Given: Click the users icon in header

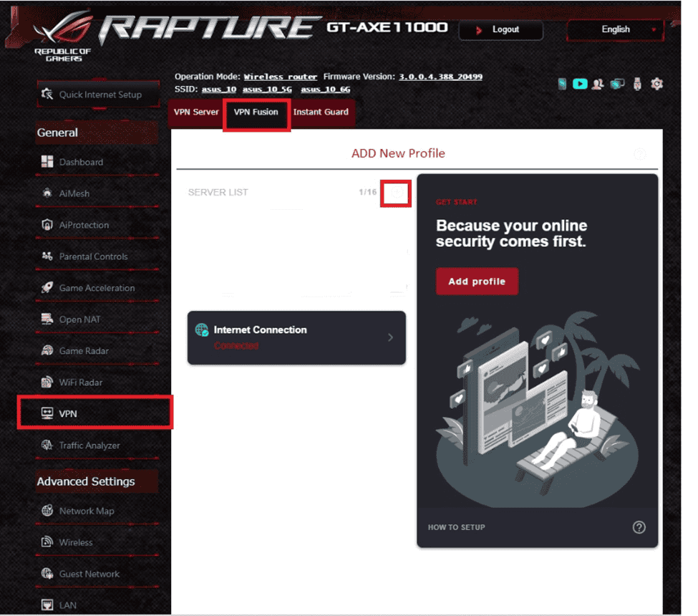Looking at the screenshot, I should tap(597, 84).
